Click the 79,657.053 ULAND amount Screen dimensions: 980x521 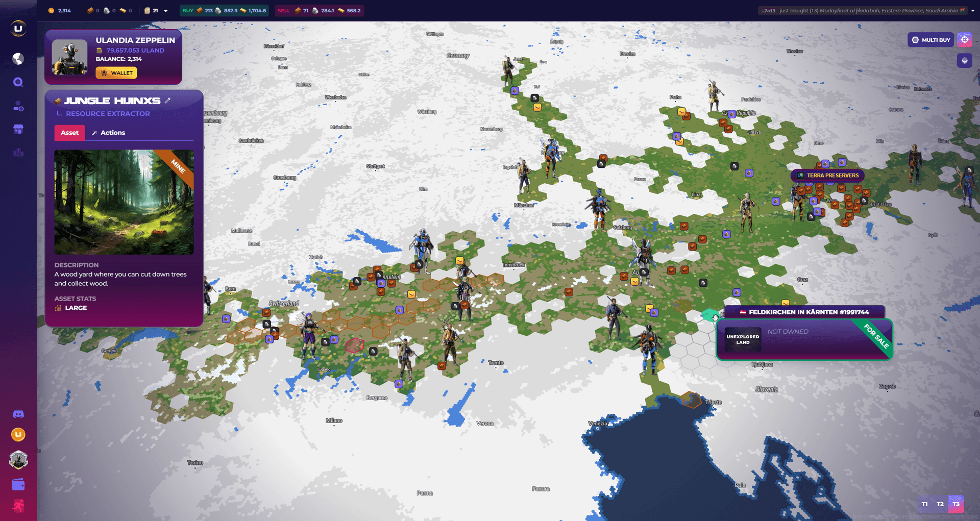tap(135, 51)
